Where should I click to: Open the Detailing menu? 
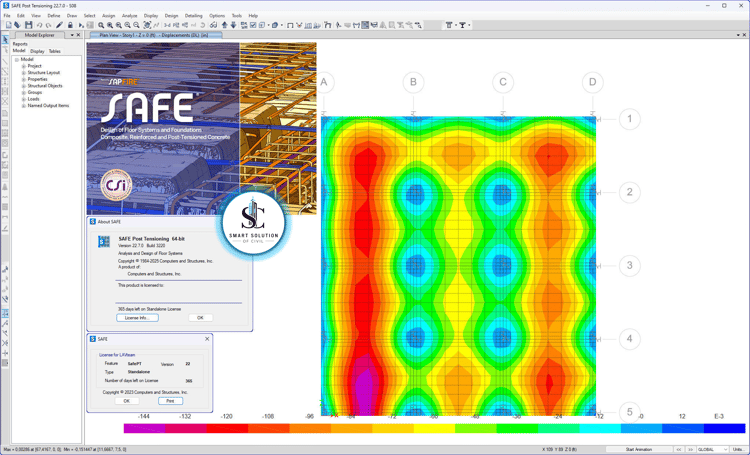click(193, 16)
